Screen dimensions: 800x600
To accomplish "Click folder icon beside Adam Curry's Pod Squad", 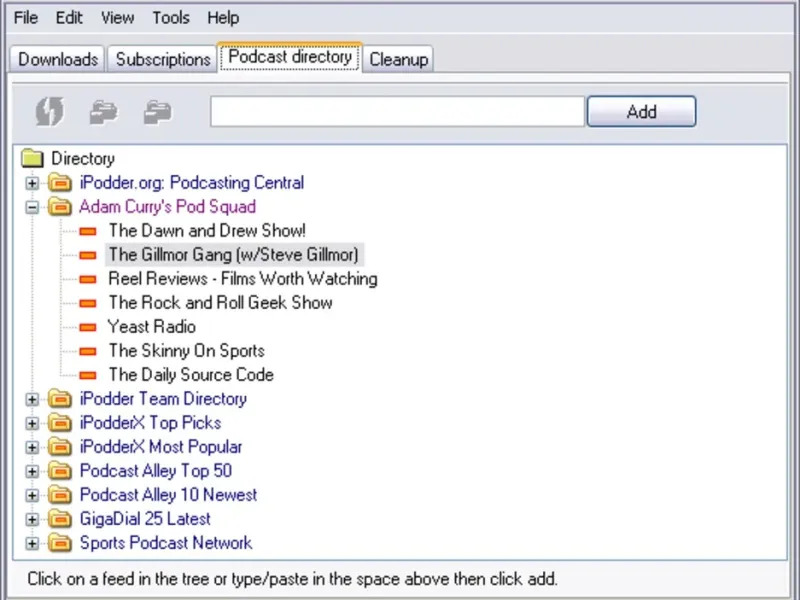I will pyautogui.click(x=60, y=206).
